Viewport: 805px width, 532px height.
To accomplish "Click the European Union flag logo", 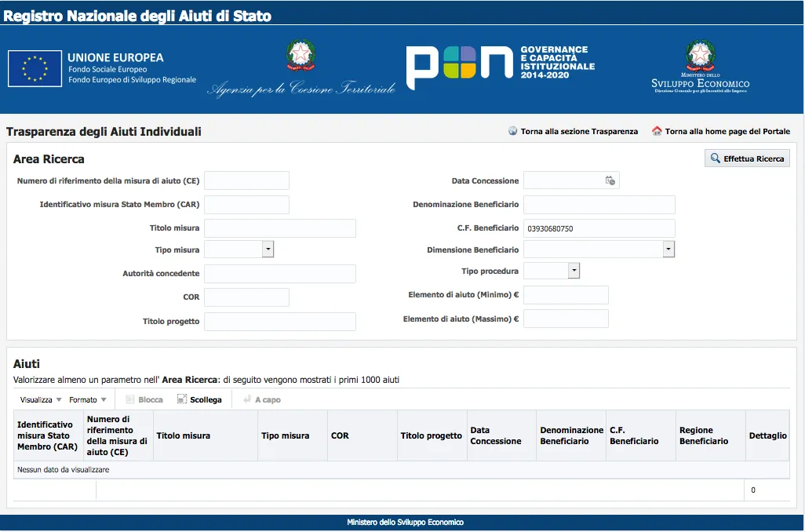I will 35,68.
